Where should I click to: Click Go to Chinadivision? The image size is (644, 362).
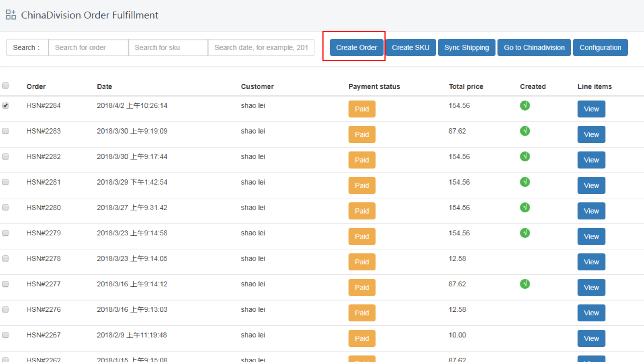point(534,47)
